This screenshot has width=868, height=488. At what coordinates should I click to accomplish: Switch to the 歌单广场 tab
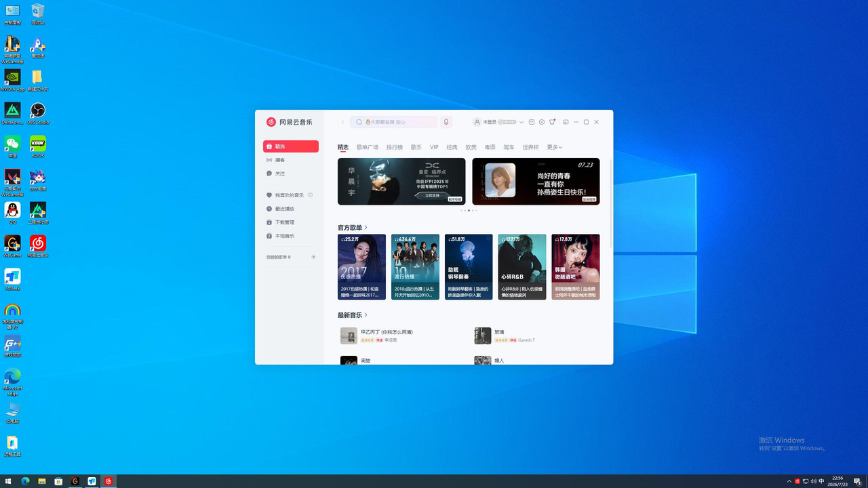coord(368,147)
